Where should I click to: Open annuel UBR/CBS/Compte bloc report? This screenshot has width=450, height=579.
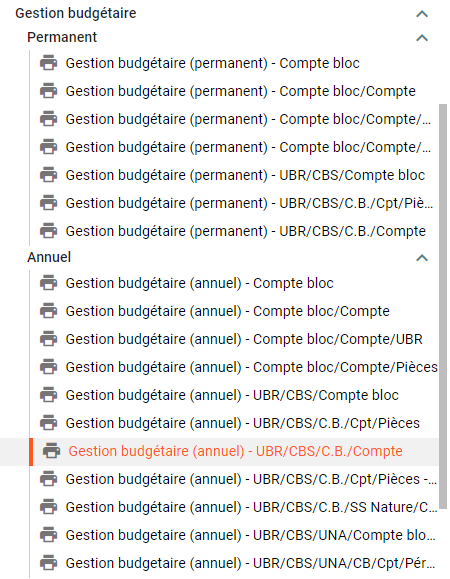tap(234, 395)
